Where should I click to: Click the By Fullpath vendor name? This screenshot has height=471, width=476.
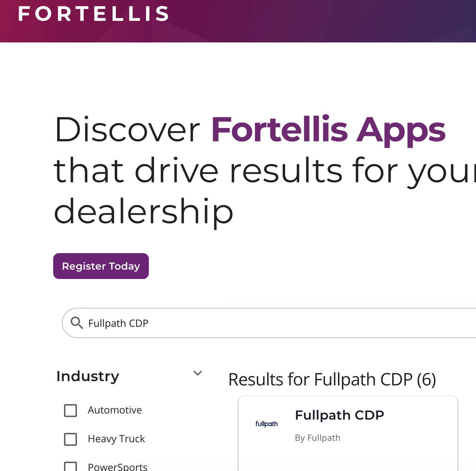317,438
